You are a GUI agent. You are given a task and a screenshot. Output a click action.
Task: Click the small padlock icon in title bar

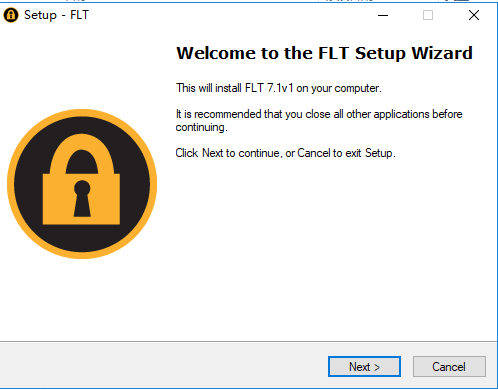[x=11, y=15]
